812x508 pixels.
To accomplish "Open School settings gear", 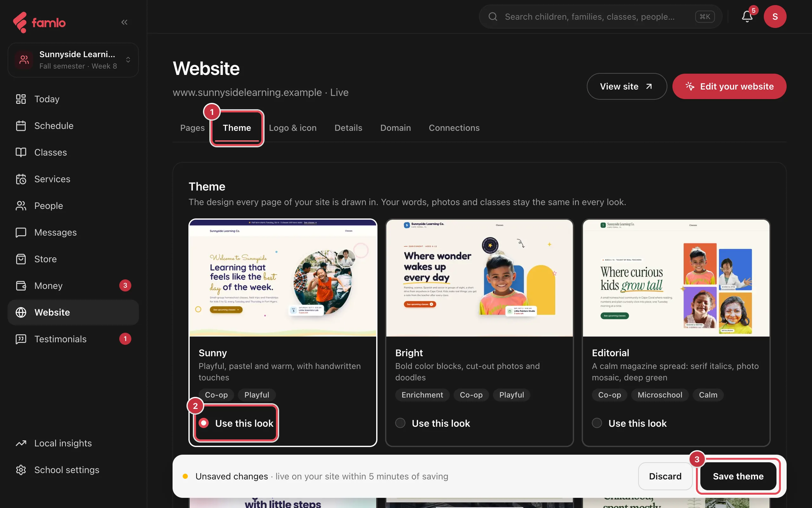I will point(21,470).
